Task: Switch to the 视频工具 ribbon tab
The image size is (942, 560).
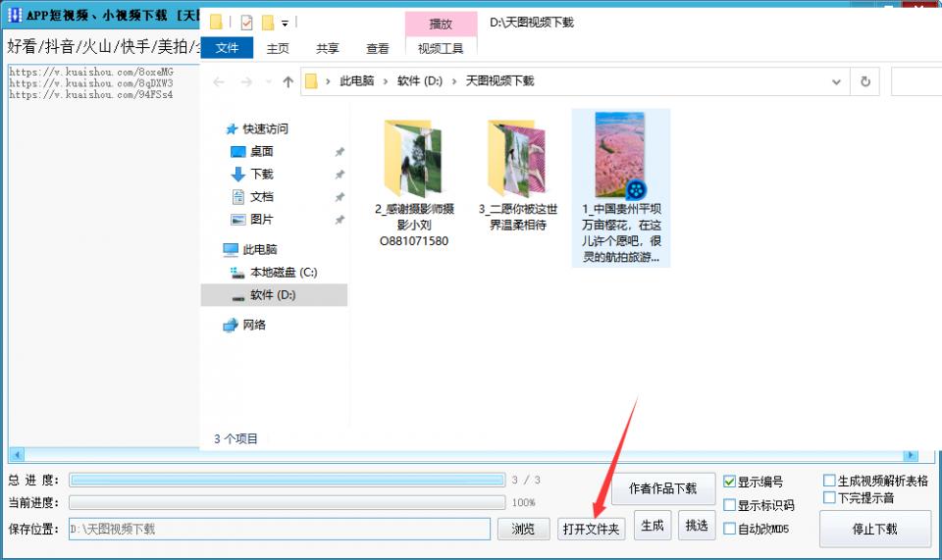Action: pyautogui.click(x=441, y=49)
